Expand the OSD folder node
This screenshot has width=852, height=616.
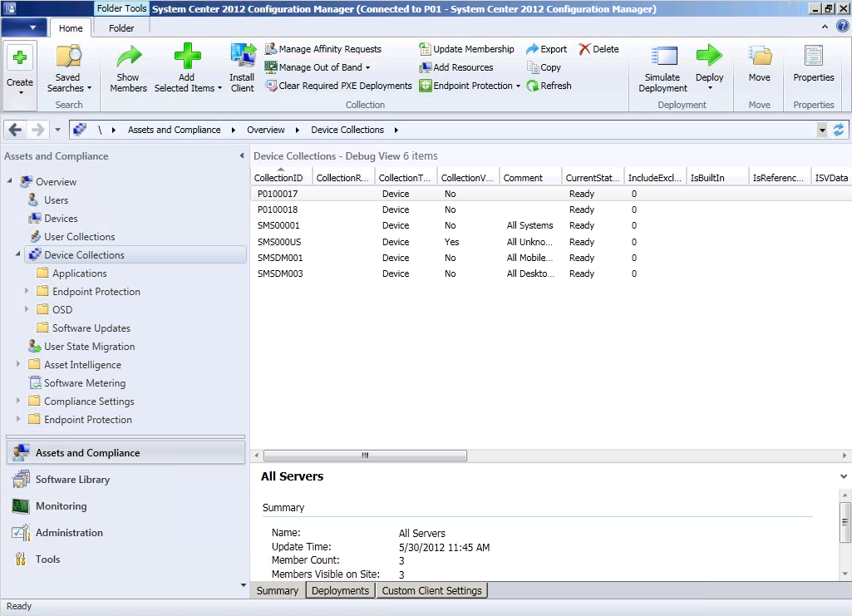click(x=26, y=309)
